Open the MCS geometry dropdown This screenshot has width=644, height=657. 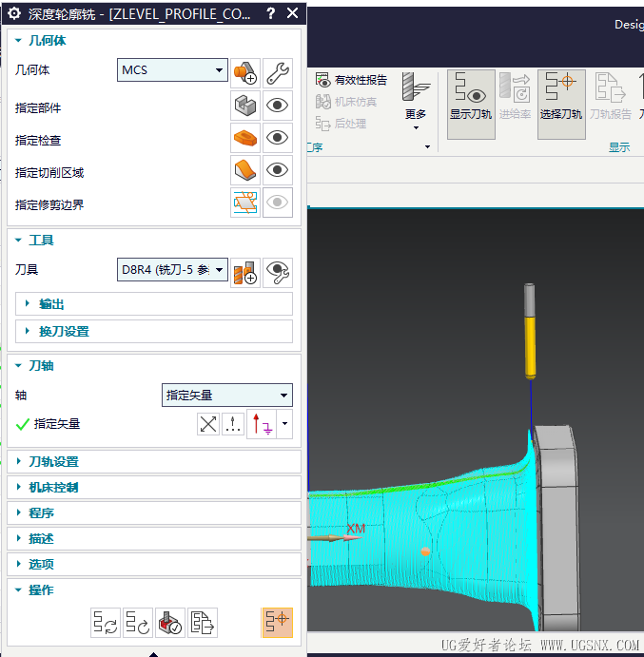(x=172, y=70)
